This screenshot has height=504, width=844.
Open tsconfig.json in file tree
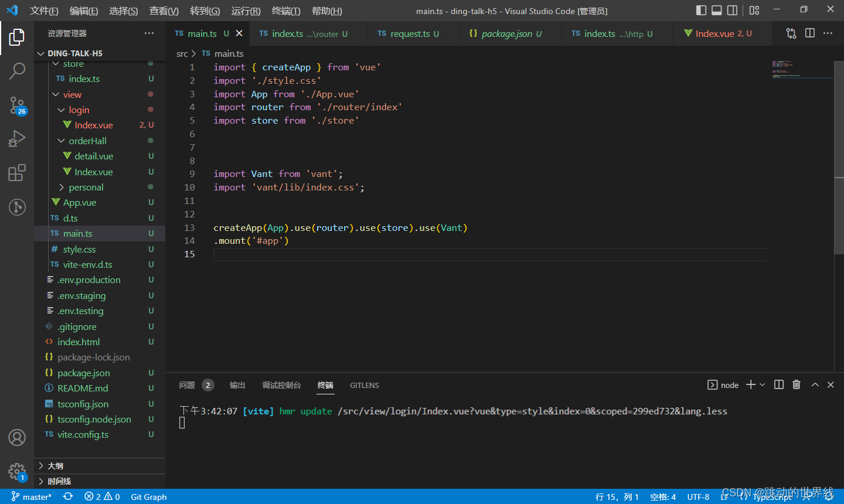click(x=100, y=404)
